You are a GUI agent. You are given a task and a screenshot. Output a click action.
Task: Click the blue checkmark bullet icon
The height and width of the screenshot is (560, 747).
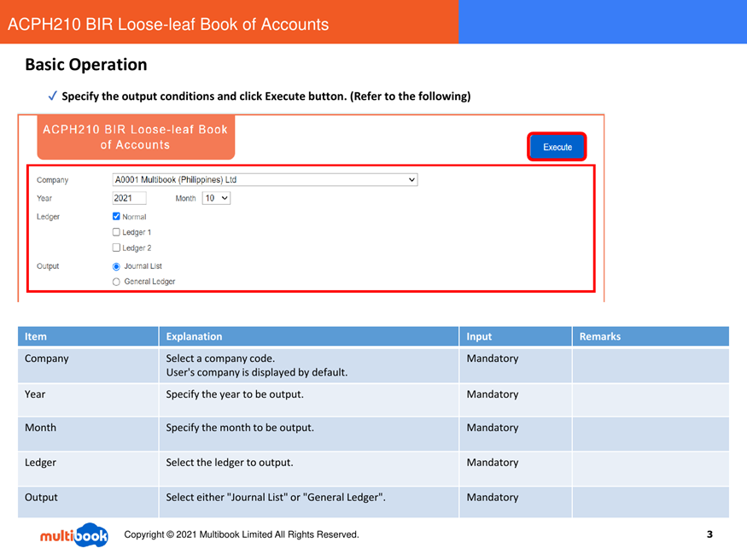click(x=53, y=96)
